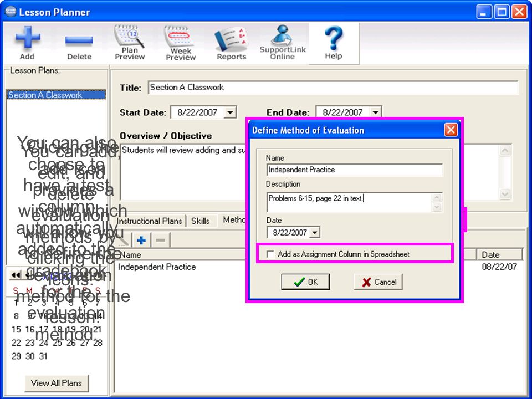The height and width of the screenshot is (399, 532).
Task: Select day 31 in the calendar
Action: pos(43,356)
